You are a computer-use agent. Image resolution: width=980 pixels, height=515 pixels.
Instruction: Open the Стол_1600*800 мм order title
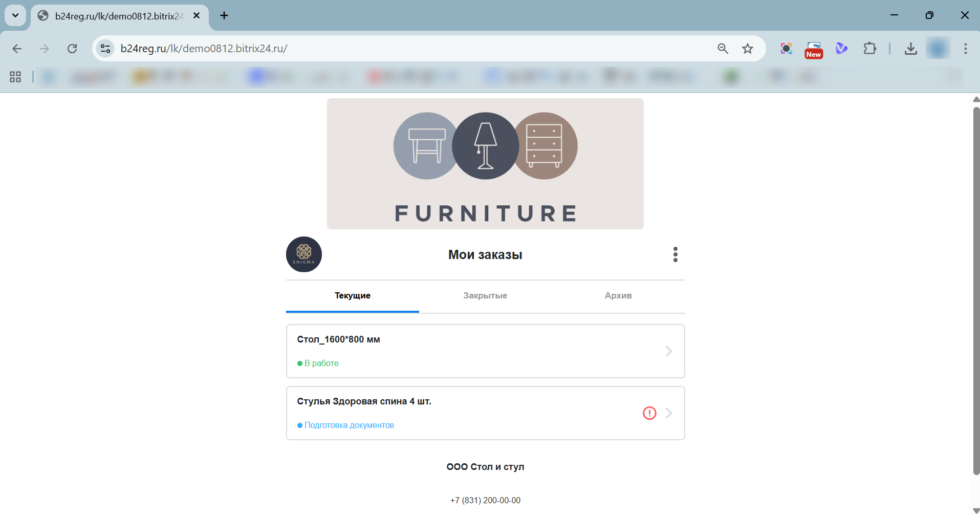click(338, 339)
